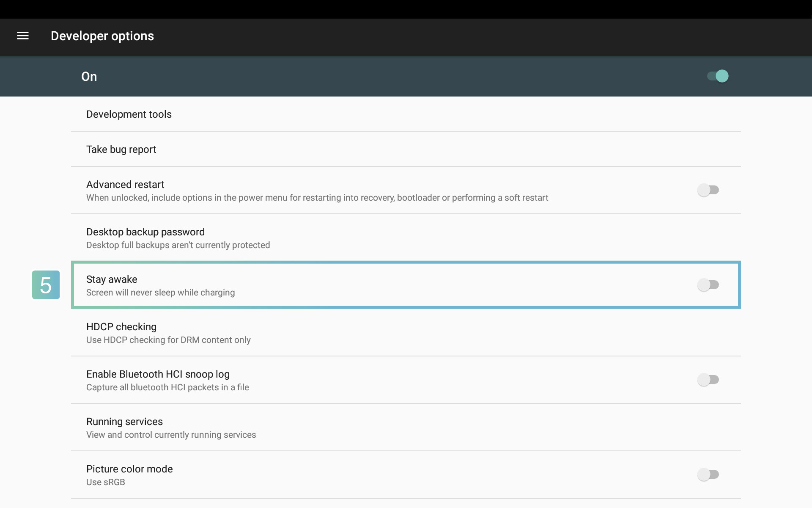
Task: Open HDCP checking options
Action: (406, 333)
